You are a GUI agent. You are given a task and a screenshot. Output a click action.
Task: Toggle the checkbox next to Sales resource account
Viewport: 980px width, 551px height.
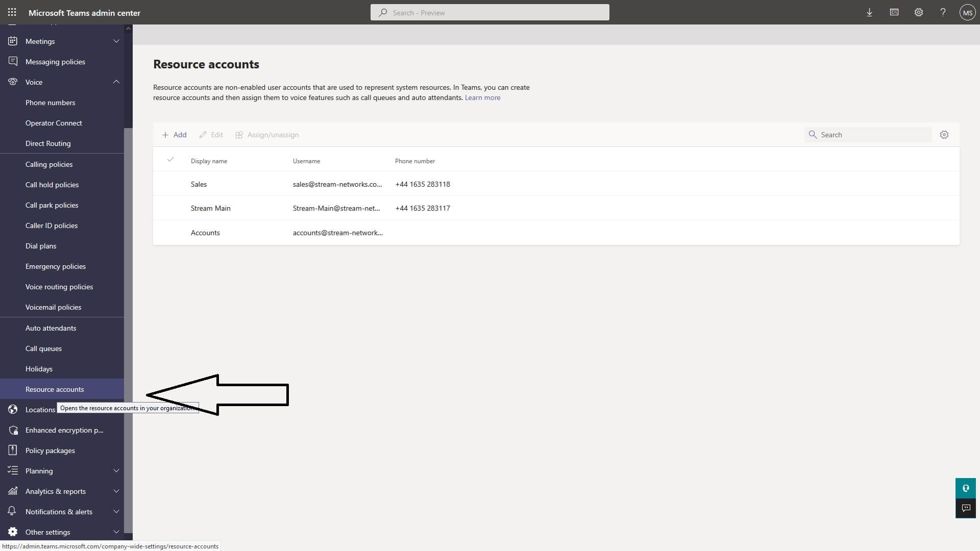tap(170, 184)
